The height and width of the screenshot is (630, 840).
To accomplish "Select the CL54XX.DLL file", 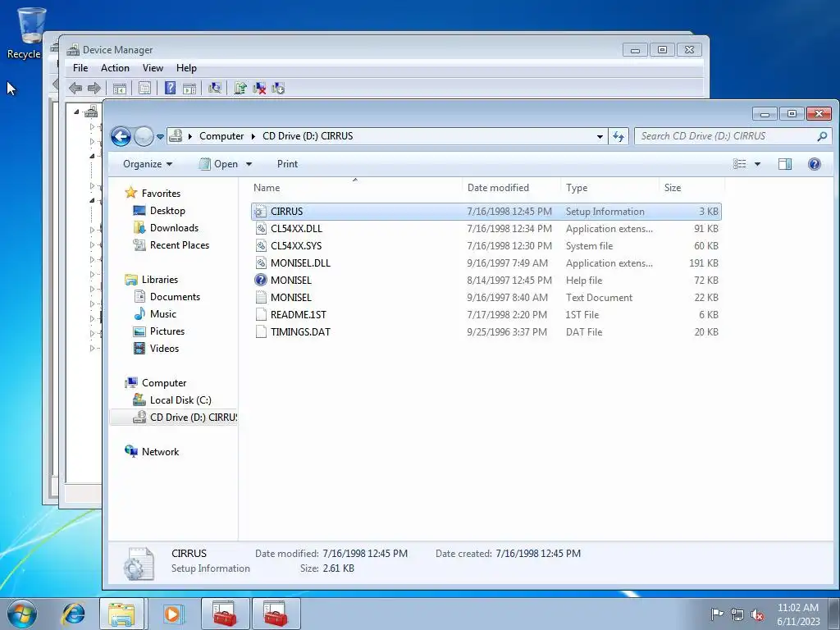I will pos(486,229).
